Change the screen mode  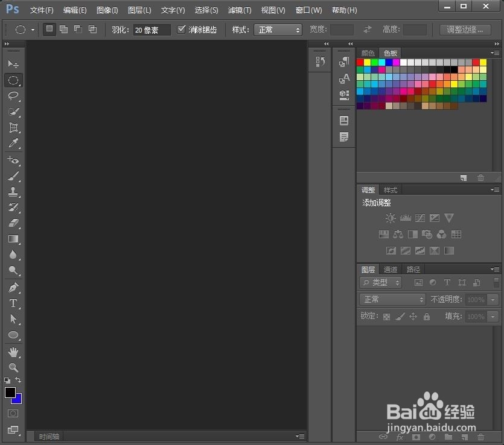click(13, 429)
